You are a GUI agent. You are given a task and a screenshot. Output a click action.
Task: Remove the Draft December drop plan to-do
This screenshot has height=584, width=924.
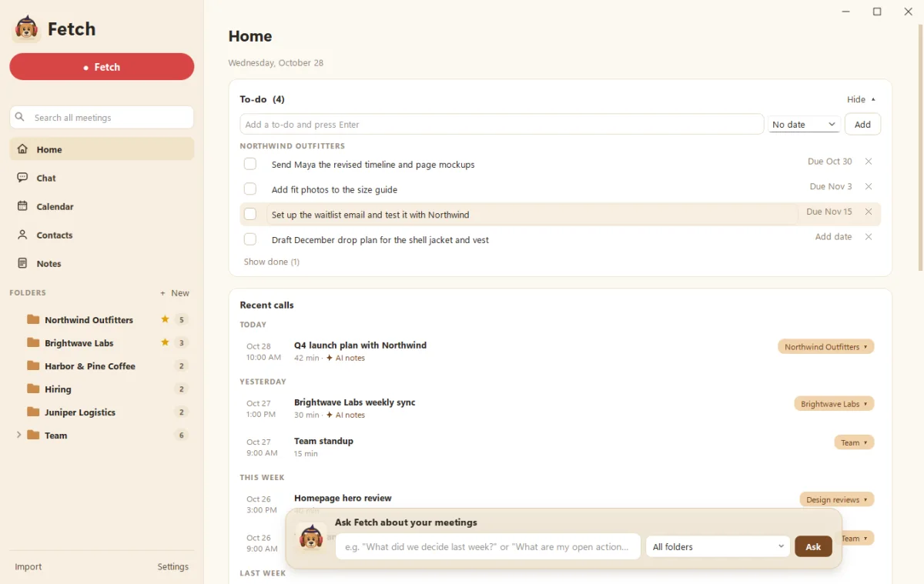pyautogui.click(x=869, y=237)
